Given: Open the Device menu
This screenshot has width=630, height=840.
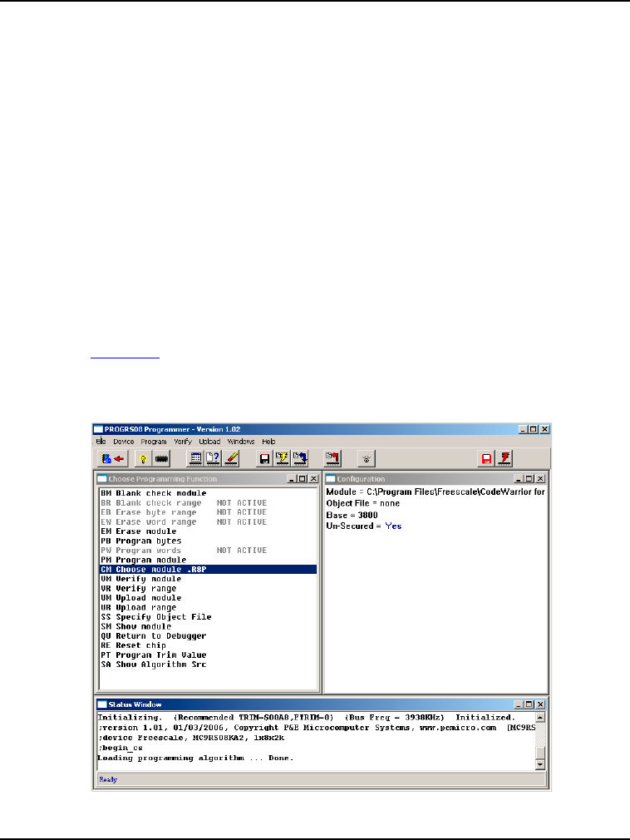Looking at the screenshot, I should (124, 442).
